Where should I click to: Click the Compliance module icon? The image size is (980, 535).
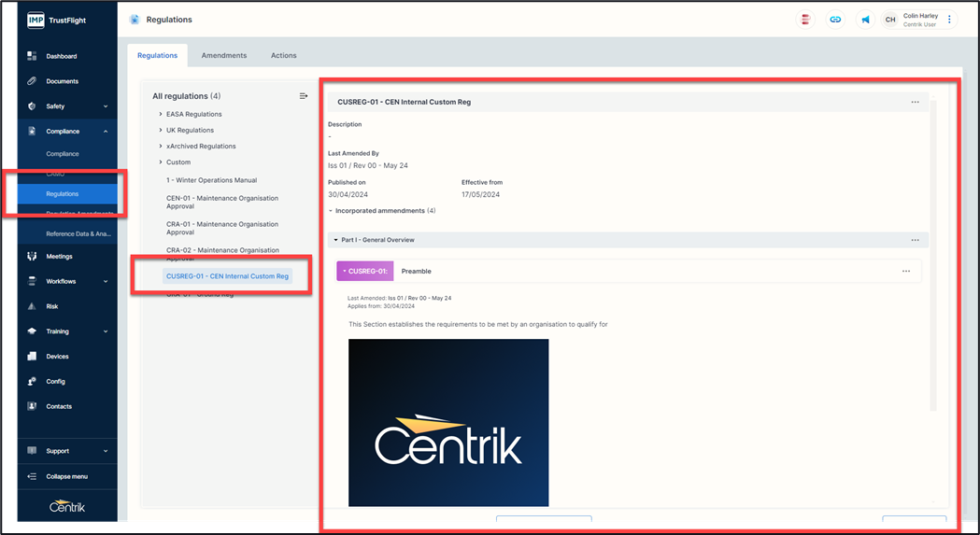(x=32, y=132)
